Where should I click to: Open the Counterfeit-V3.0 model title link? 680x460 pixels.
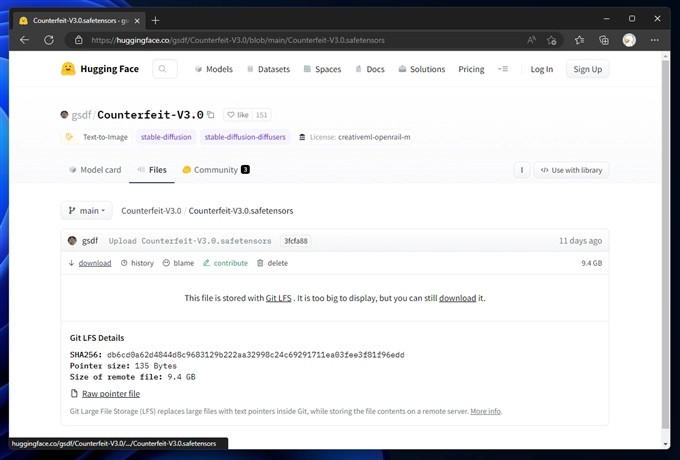click(x=150, y=115)
